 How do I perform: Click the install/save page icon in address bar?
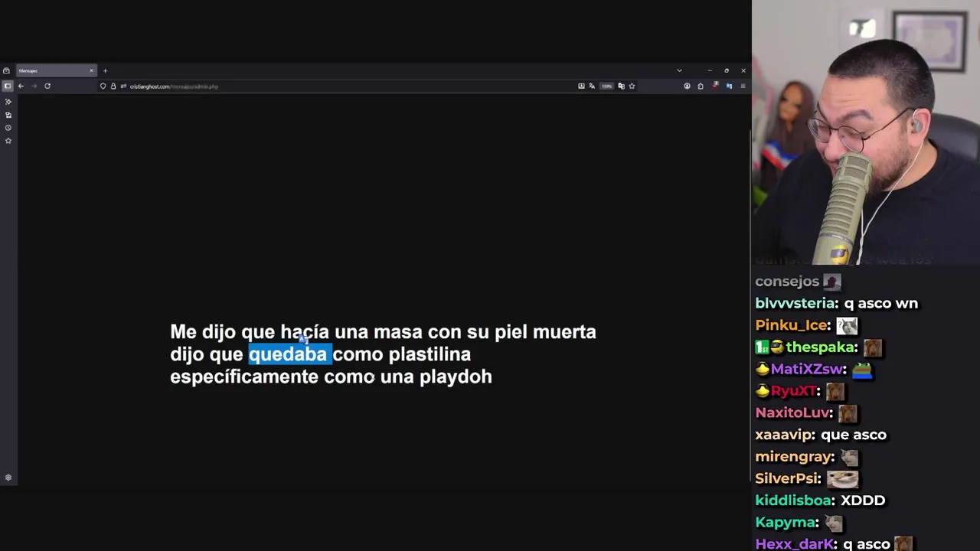pyautogui.click(x=581, y=86)
